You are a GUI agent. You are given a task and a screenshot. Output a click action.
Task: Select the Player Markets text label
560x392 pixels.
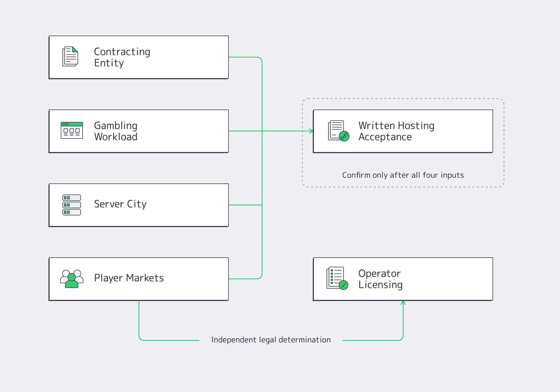coord(129,278)
